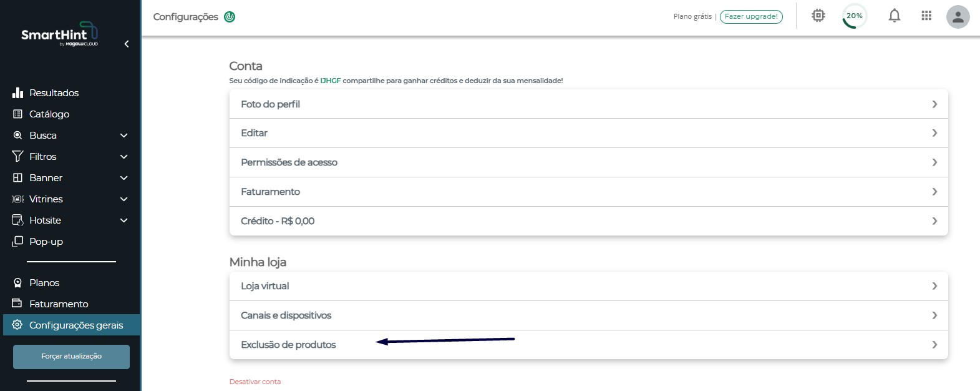Open the apps grid icon
Screen dimensions: 980x391
(x=926, y=16)
